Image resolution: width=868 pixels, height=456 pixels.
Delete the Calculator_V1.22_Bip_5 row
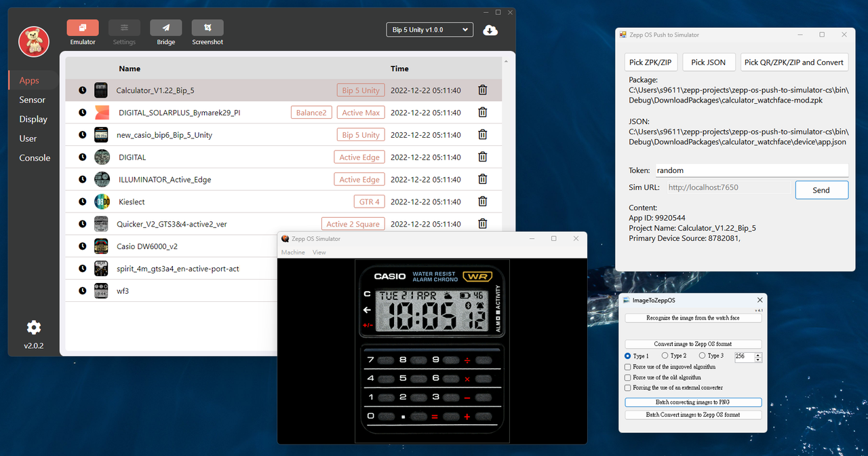[x=483, y=90]
